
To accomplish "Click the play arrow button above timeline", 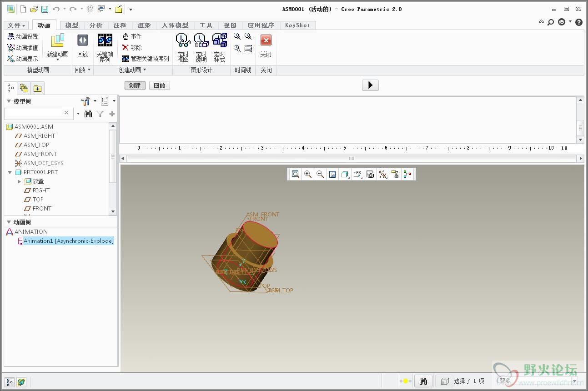I will [x=370, y=85].
